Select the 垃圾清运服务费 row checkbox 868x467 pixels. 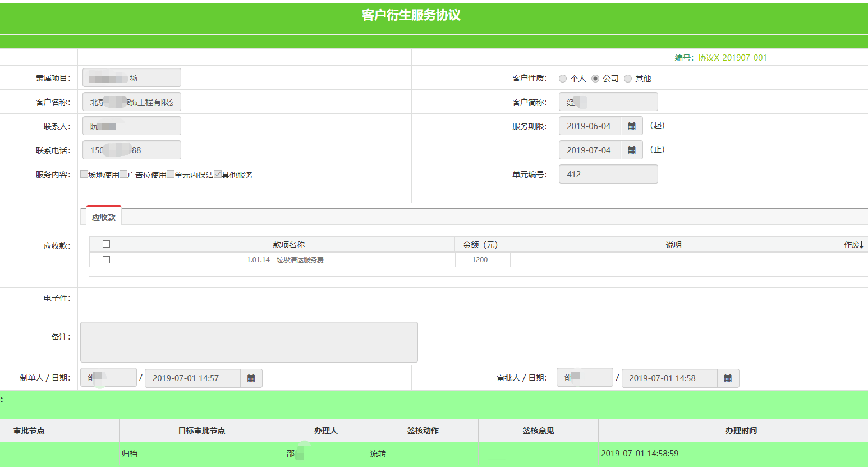point(106,260)
